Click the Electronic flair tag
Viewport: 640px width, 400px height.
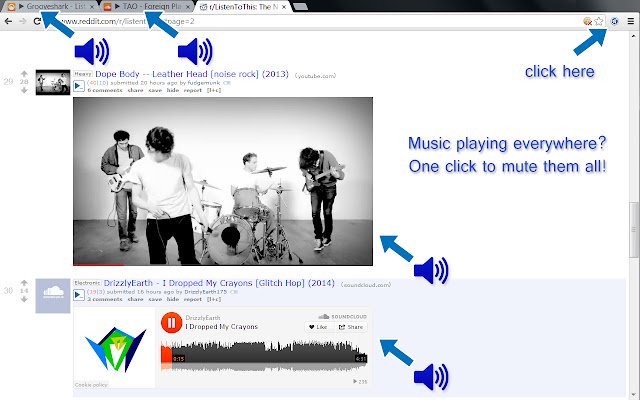pyautogui.click(x=87, y=282)
